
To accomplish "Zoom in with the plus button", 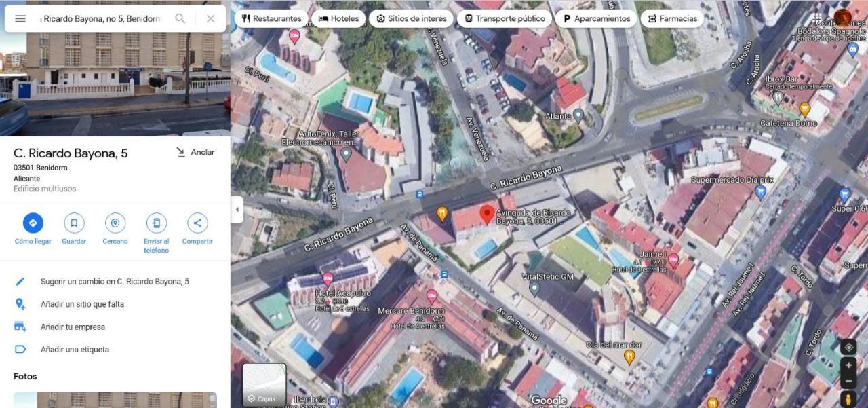I will tap(848, 365).
